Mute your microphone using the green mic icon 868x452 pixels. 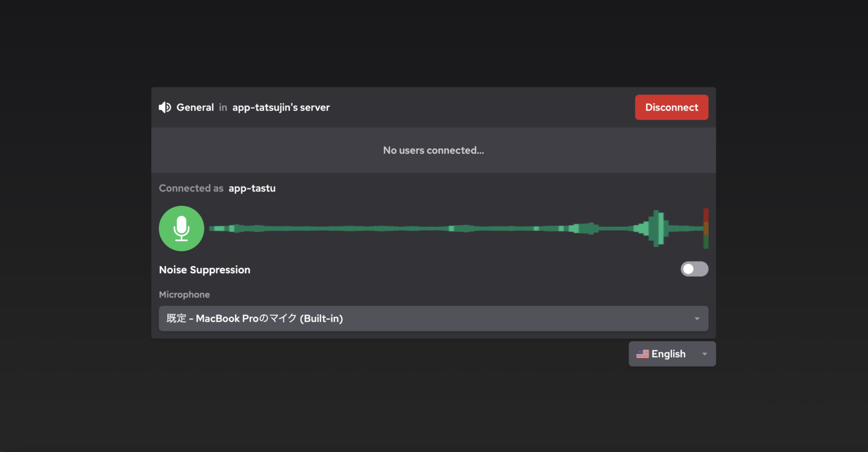coord(181,228)
